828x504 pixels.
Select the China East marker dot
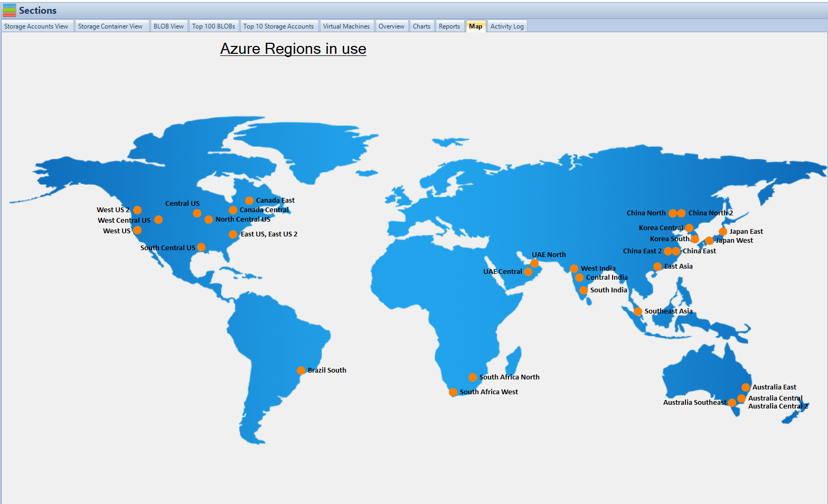[676, 251]
